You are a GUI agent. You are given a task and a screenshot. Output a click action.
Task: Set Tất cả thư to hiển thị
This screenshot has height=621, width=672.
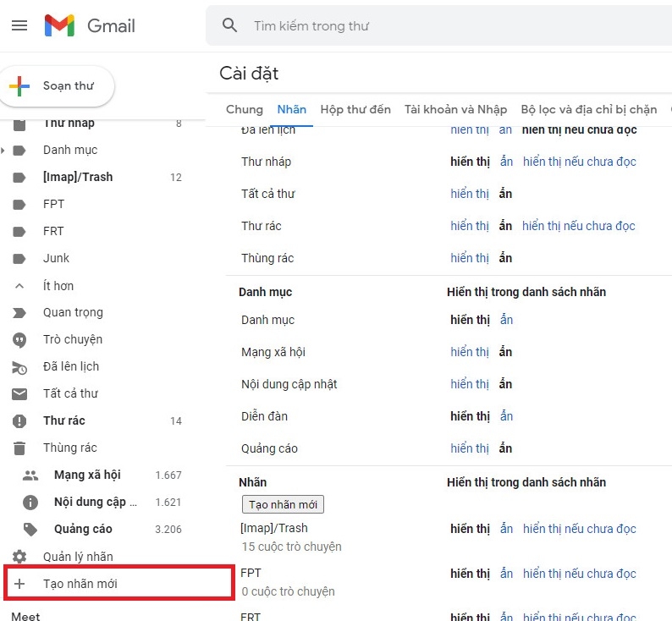469,194
